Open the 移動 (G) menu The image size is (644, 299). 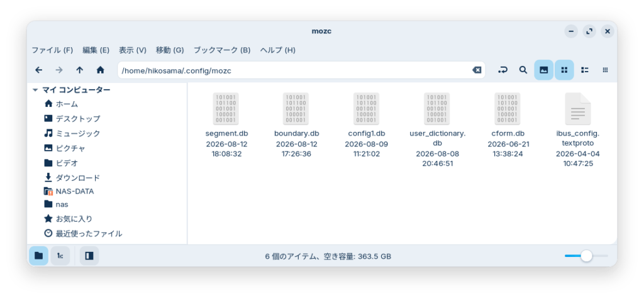click(x=170, y=50)
